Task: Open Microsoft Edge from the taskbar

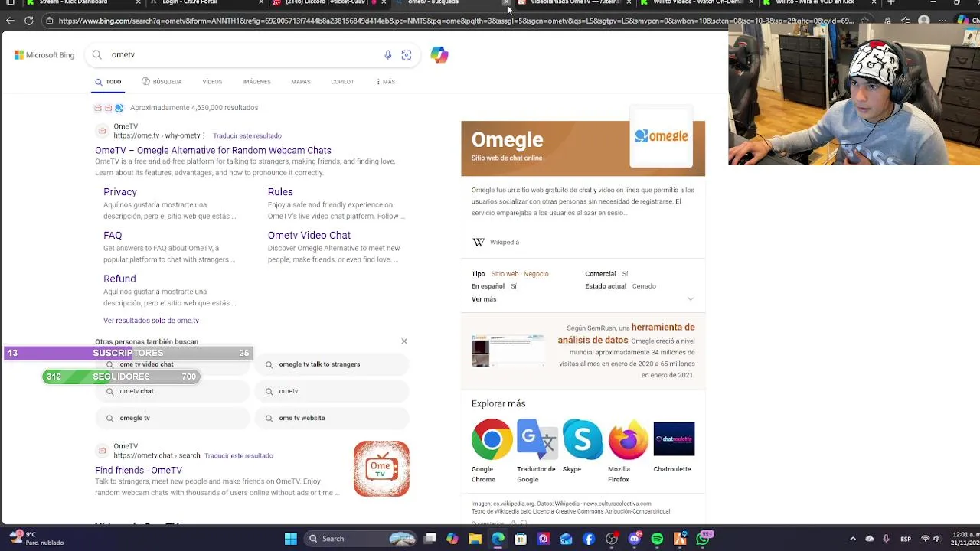Action: (498, 539)
